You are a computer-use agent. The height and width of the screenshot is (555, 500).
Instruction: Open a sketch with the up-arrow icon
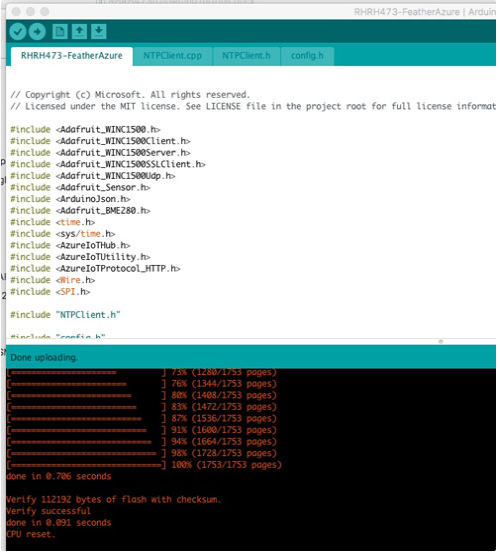click(x=79, y=32)
